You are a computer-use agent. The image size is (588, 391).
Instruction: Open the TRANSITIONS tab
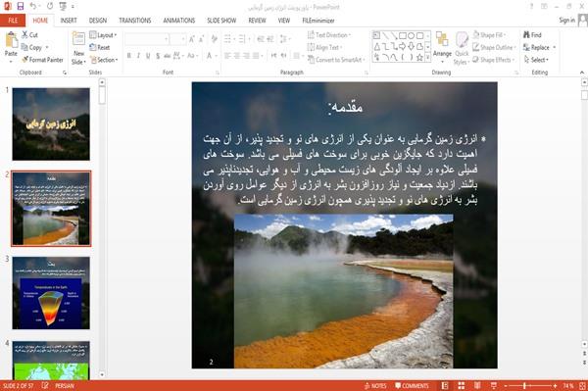pyautogui.click(x=135, y=21)
